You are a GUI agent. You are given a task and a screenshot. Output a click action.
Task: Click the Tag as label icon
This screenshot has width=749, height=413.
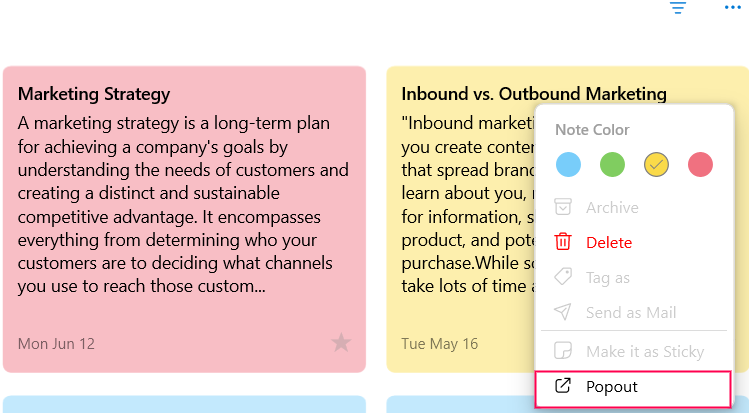click(x=563, y=277)
